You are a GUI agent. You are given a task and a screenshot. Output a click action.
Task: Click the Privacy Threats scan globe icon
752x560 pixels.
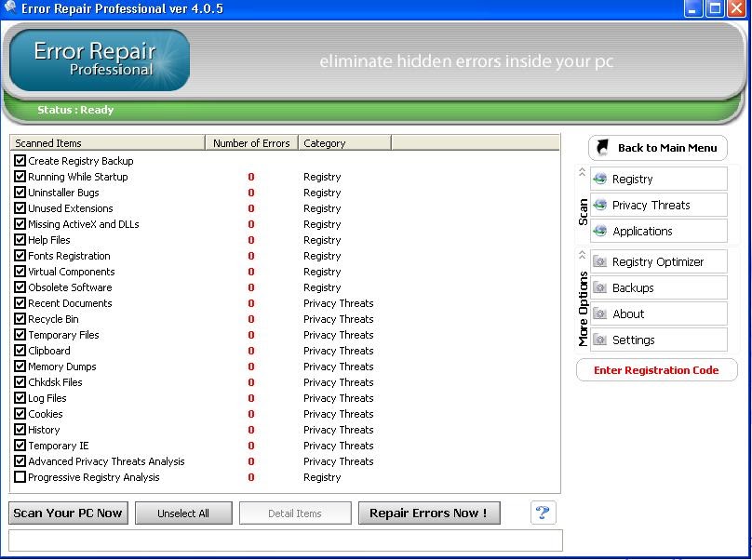point(600,205)
